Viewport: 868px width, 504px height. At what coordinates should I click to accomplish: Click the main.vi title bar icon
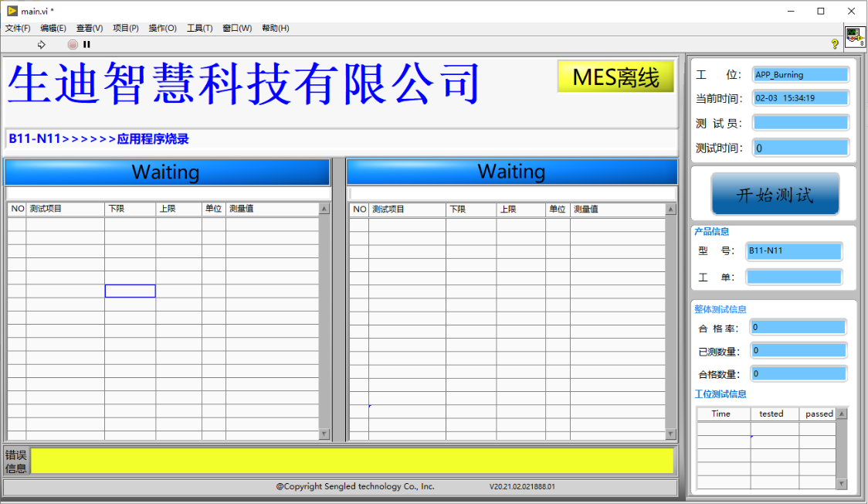coord(12,11)
